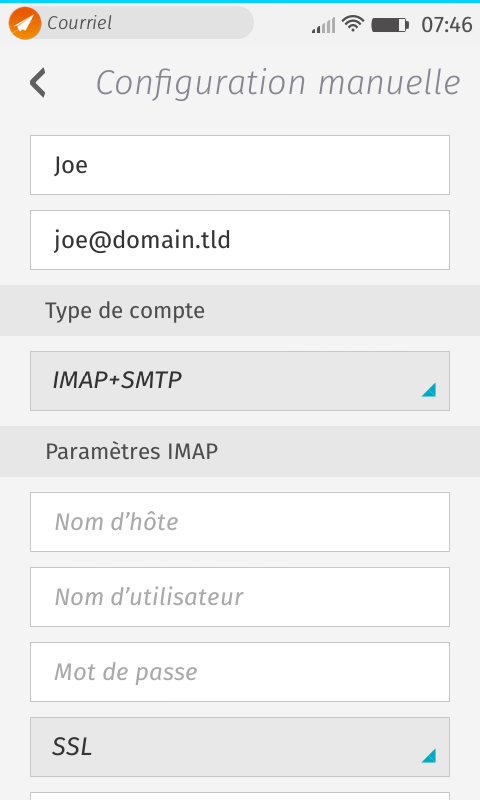The image size is (480, 800).
Task: Tap the SSL dropdown triangle arrow
Action: click(428, 756)
